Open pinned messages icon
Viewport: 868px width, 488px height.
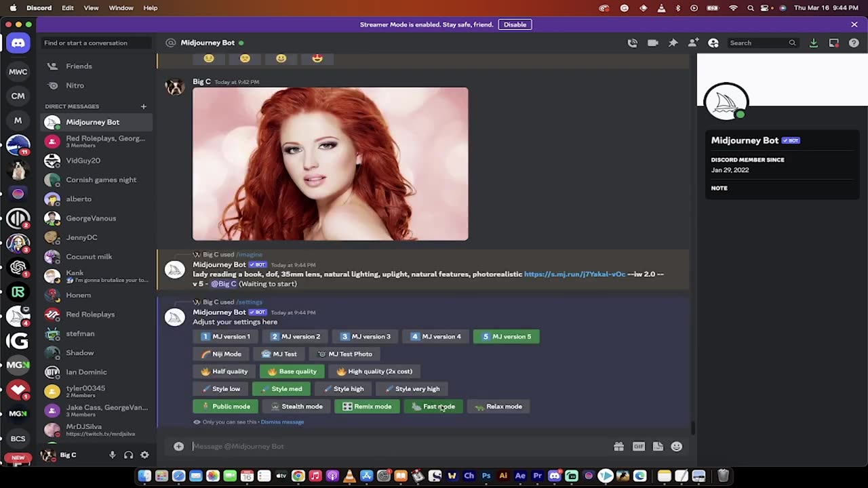click(673, 43)
